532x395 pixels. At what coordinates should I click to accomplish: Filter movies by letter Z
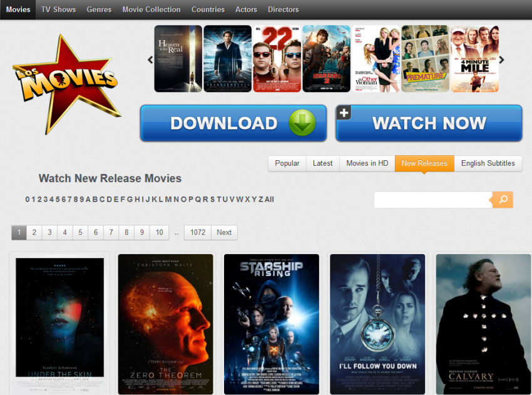point(261,199)
